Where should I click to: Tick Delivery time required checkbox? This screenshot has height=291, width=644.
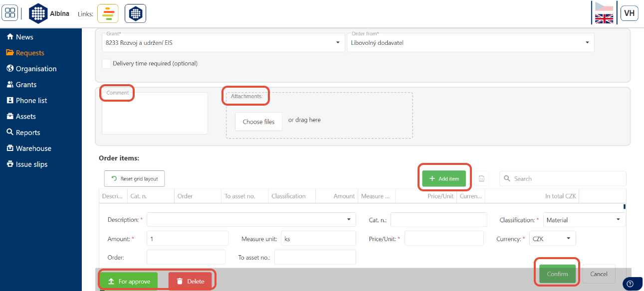tap(106, 64)
